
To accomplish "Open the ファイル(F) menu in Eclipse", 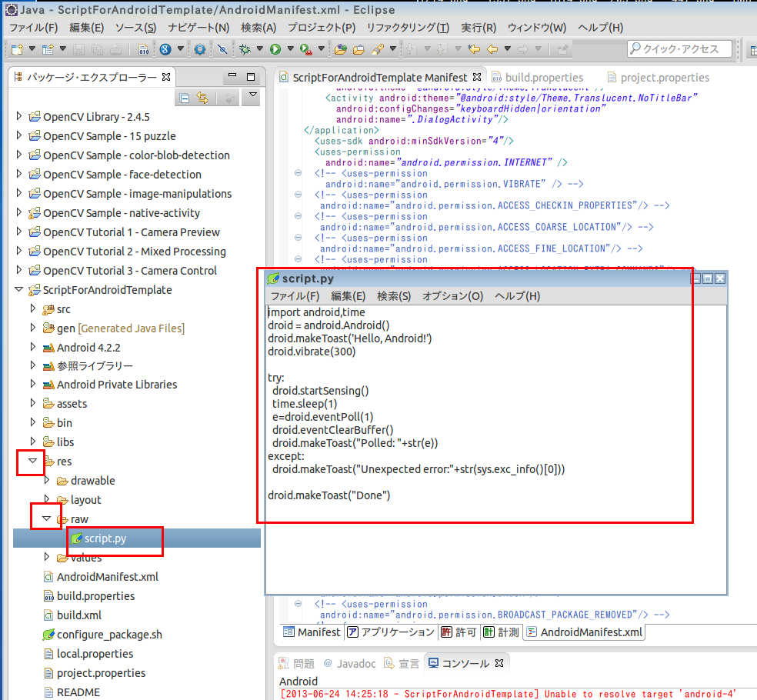I will [x=34, y=28].
